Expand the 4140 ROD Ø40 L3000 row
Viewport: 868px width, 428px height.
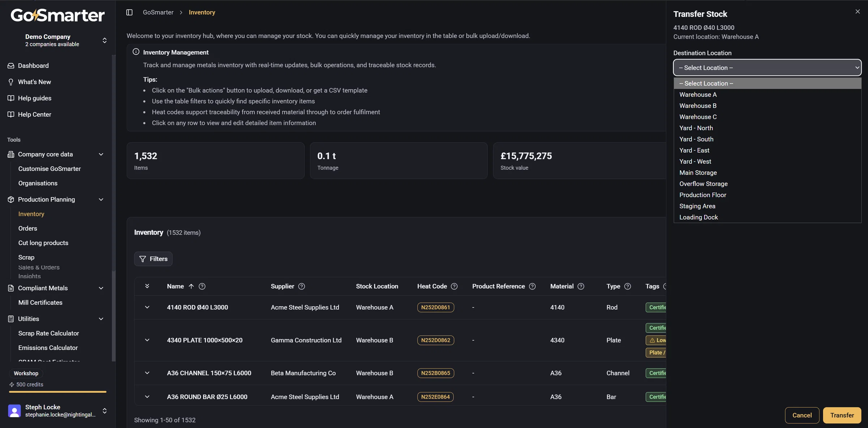(147, 307)
